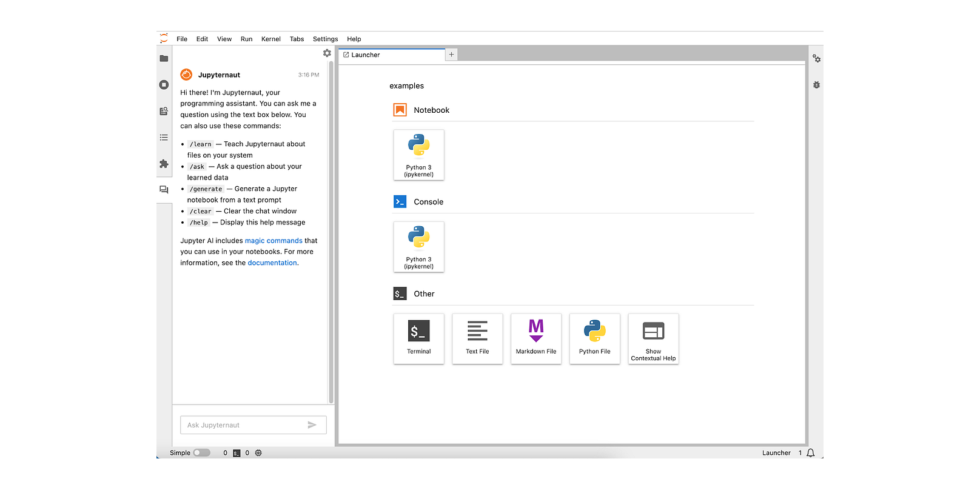This screenshot has width=980, height=490.
Task: Open chat settings gear icon
Action: pos(327,53)
